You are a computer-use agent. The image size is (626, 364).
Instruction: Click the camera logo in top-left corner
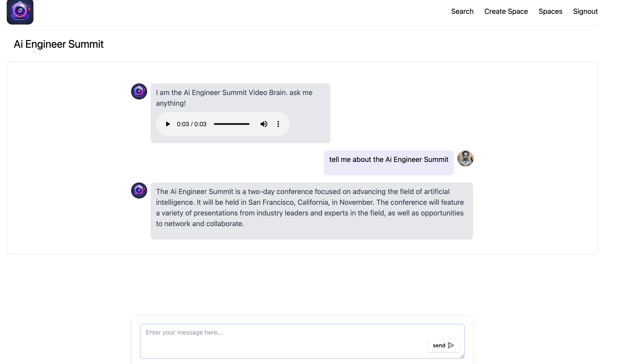[20, 12]
